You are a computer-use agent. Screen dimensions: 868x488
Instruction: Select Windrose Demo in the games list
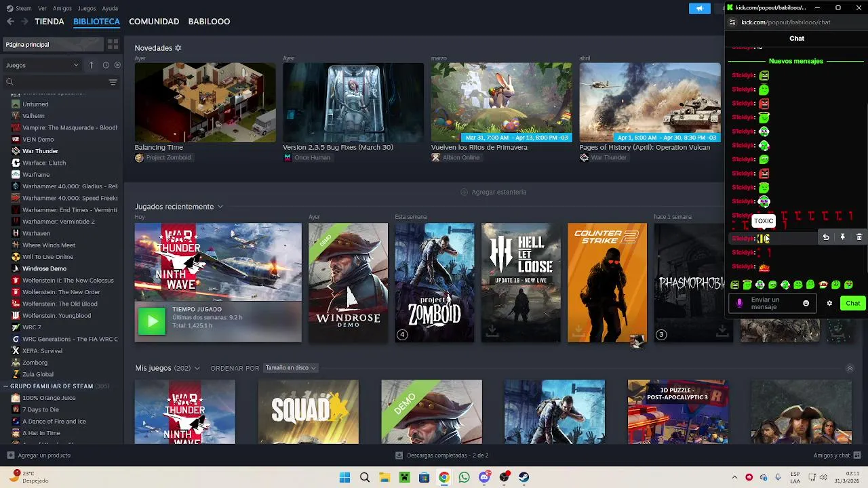click(x=44, y=268)
